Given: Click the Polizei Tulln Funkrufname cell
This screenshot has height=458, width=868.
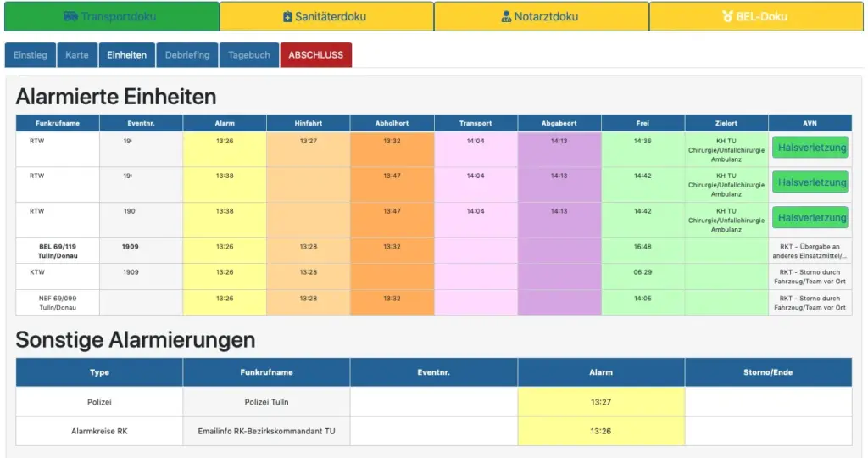Looking at the screenshot, I should tap(266, 402).
